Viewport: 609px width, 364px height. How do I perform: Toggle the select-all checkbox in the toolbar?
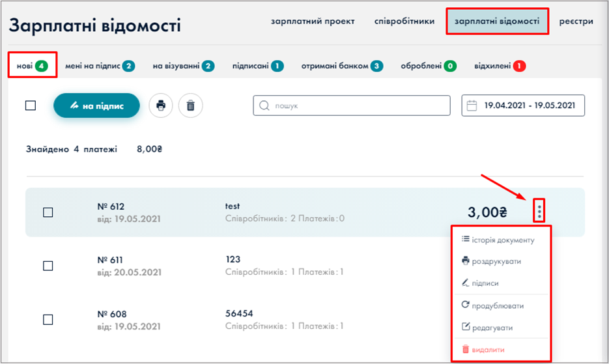pos(31,105)
